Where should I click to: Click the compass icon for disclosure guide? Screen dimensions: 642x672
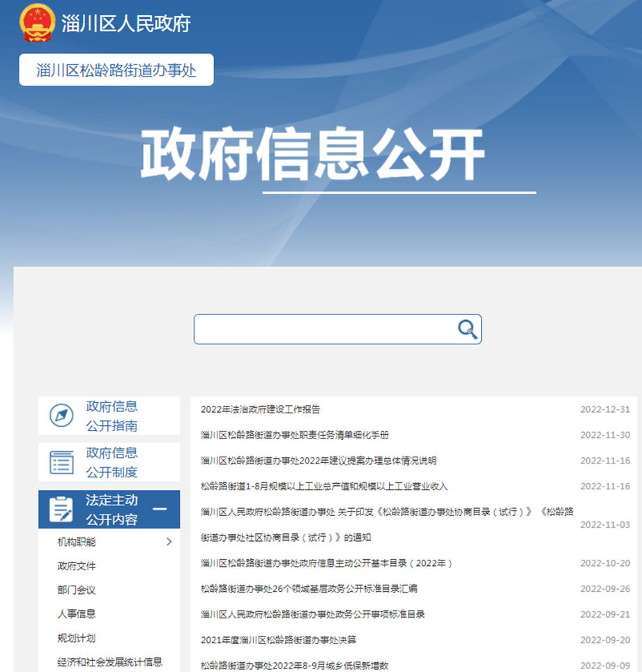pyautogui.click(x=61, y=416)
